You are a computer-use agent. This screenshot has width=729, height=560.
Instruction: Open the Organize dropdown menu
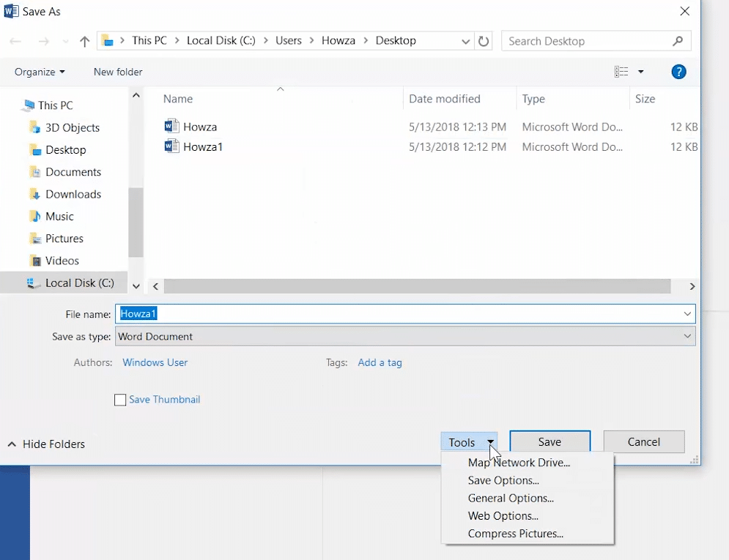click(x=40, y=72)
